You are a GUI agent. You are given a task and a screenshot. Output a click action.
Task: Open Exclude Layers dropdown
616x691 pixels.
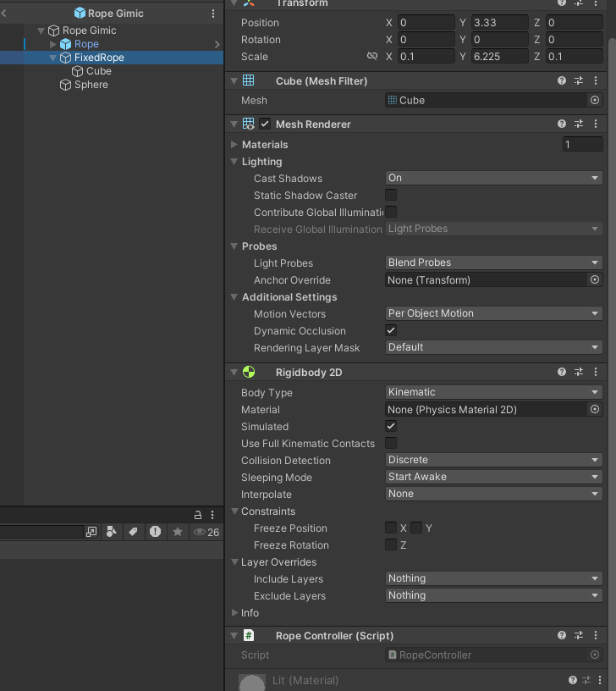click(493, 595)
